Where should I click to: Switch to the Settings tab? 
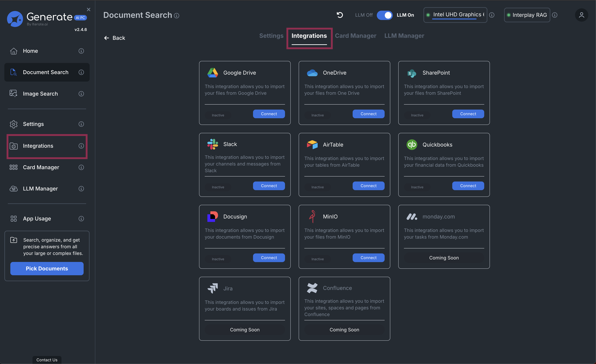pyautogui.click(x=271, y=36)
